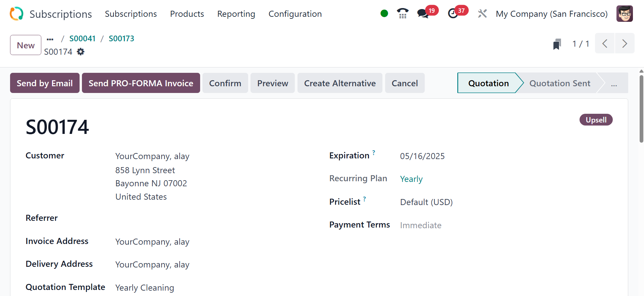Click the green online status indicator
644x296 pixels.
pyautogui.click(x=384, y=13)
